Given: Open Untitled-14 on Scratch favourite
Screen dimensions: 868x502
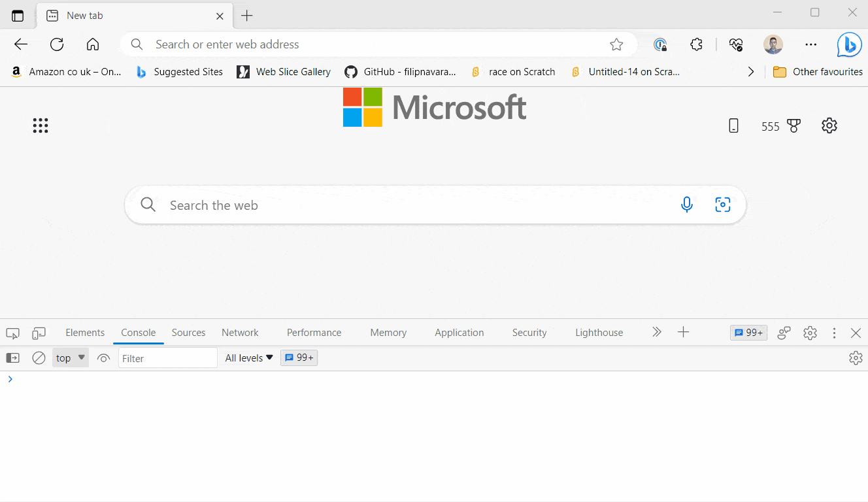Looking at the screenshot, I should click(626, 72).
